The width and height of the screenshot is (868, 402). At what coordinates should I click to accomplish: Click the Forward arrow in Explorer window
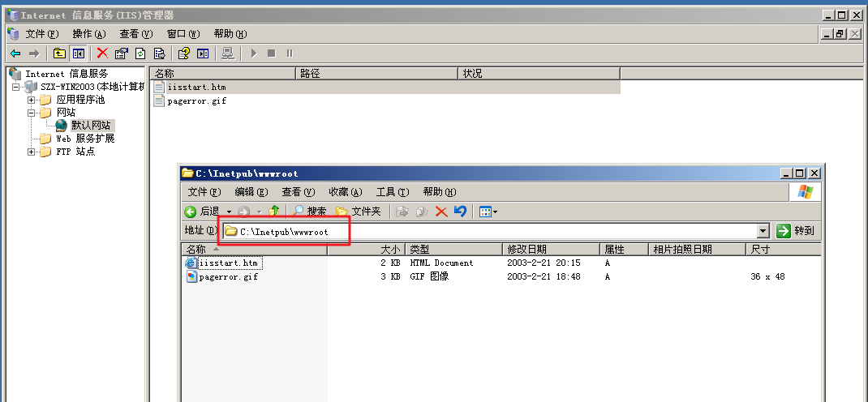243,212
